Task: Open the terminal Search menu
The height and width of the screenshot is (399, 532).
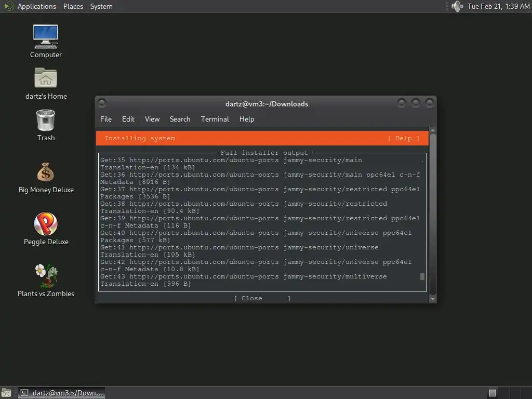Action: [x=180, y=119]
